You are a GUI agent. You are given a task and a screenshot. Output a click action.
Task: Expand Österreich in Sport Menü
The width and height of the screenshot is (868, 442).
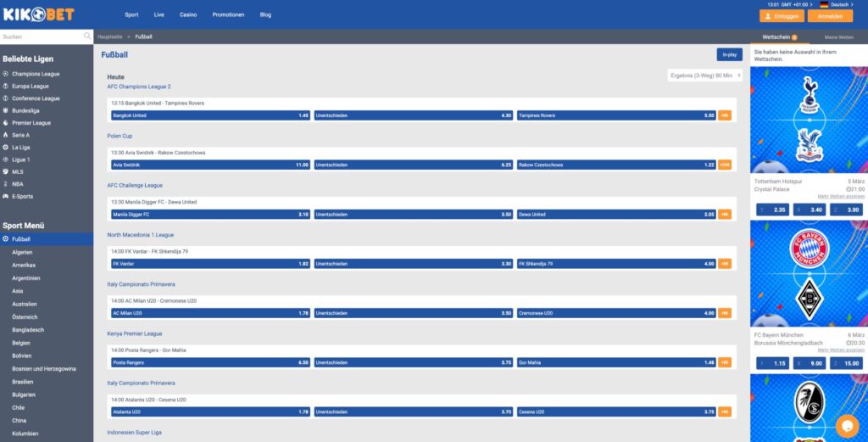[25, 316]
